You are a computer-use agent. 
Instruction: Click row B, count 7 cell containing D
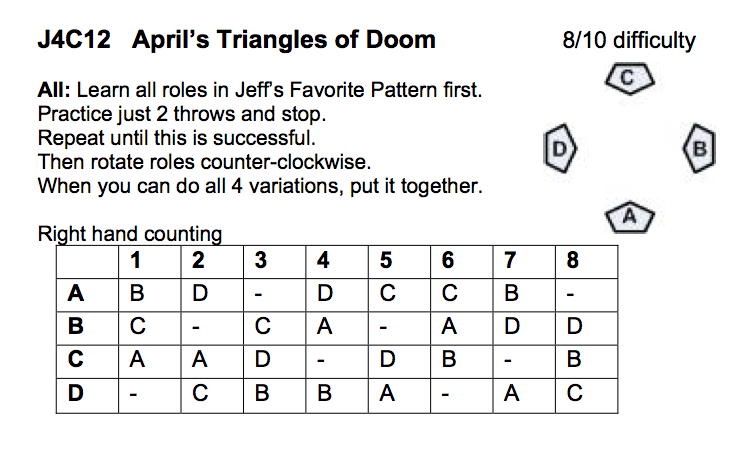(x=524, y=329)
